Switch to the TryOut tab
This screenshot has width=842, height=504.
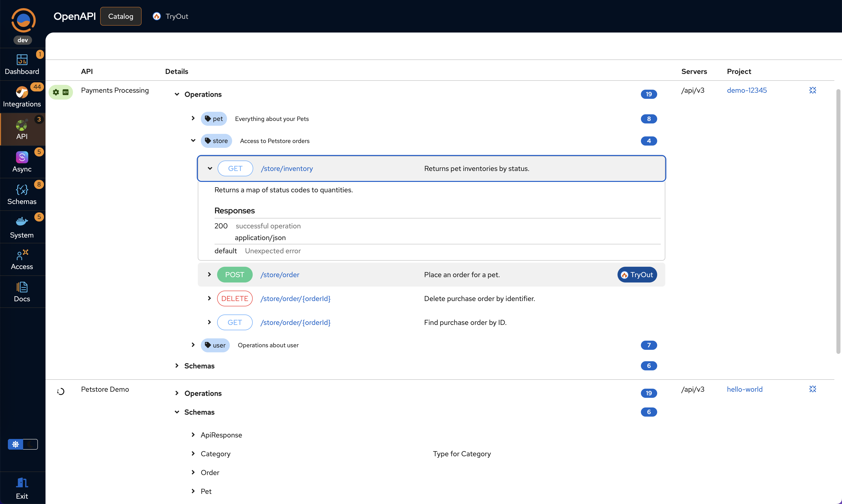point(170,16)
